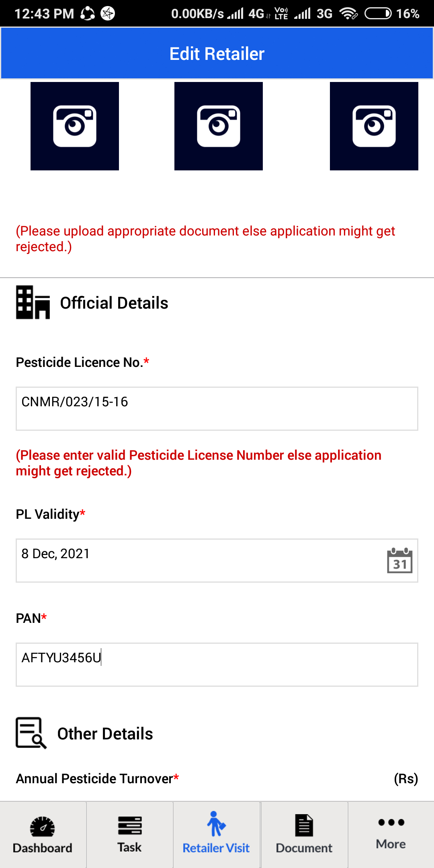Open the calendar picker for PL Validity

tap(399, 560)
